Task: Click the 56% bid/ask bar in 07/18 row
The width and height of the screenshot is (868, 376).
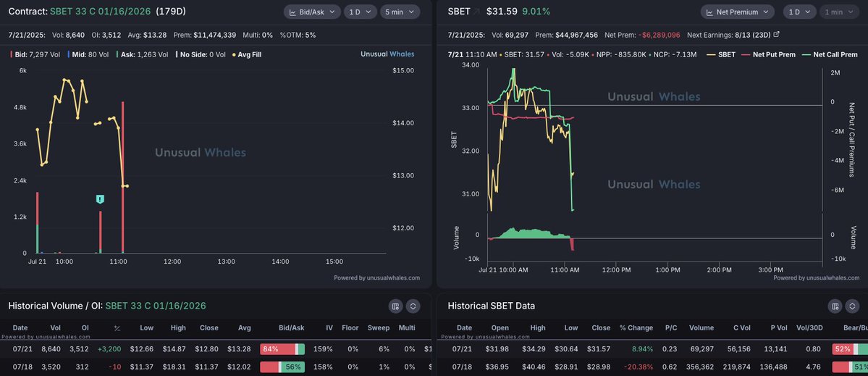Action: point(282,367)
